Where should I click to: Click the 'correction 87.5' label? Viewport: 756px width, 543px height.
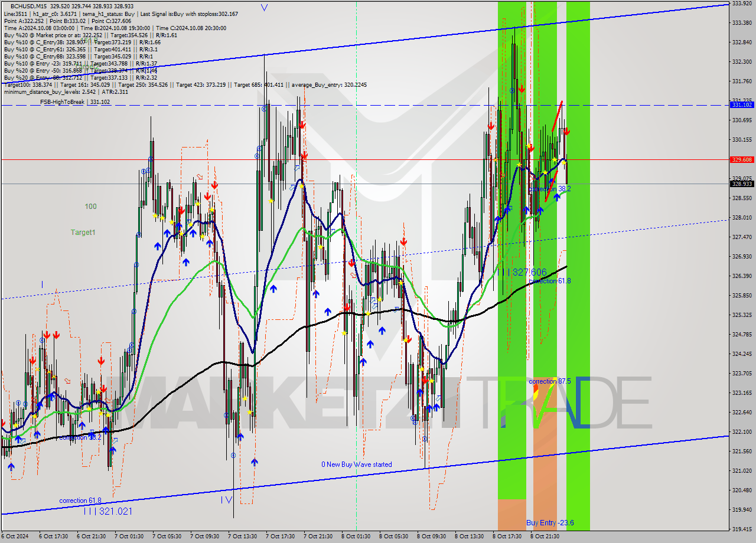550,381
